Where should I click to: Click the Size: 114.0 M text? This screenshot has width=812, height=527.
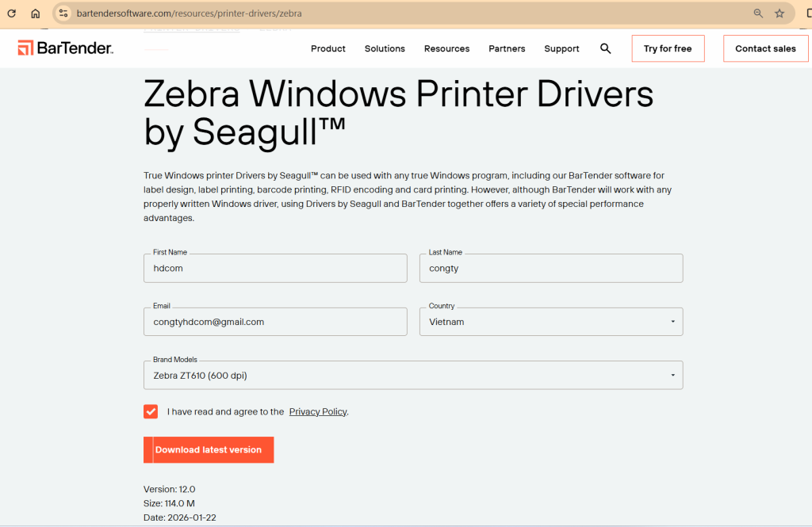coord(170,503)
